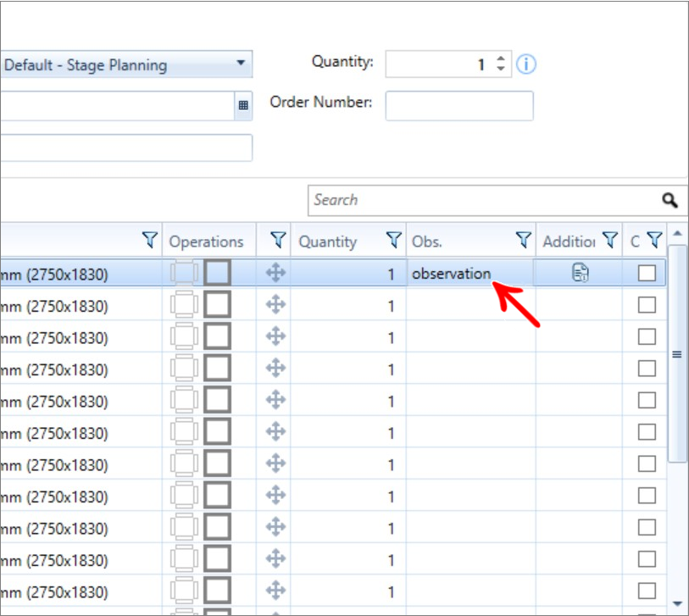Sort by the Obs. column header
689x616 pixels.
426,241
